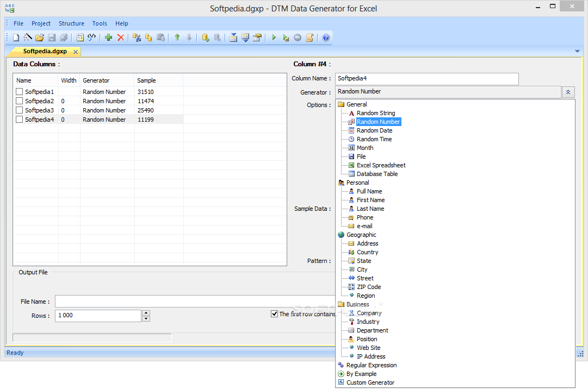Click the code tag script icon
588x389 pixels.
[x=92, y=37]
